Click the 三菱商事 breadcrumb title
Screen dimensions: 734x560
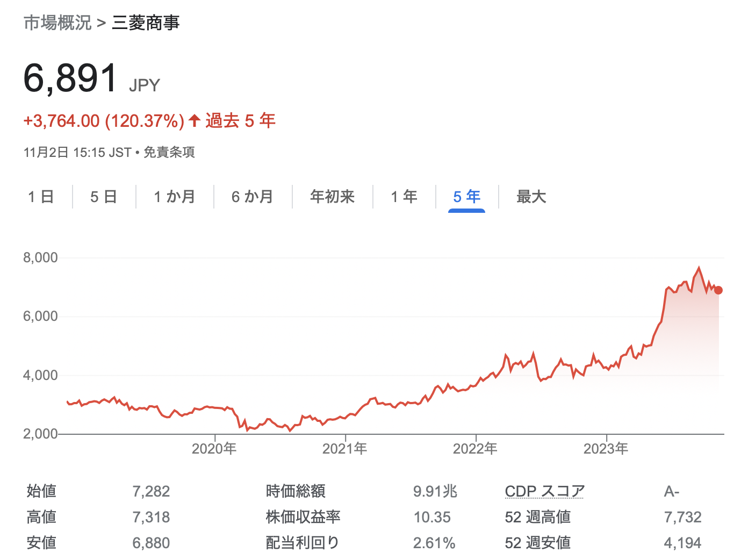[x=146, y=23]
